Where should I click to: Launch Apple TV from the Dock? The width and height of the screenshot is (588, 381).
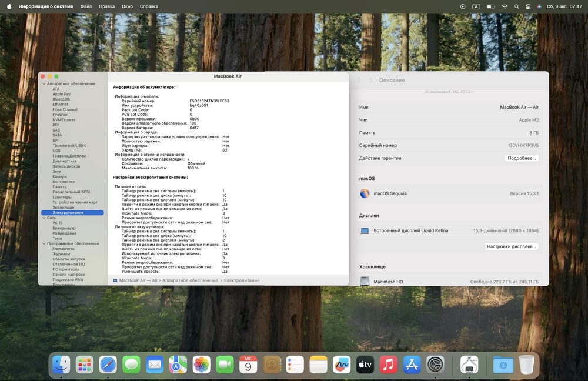coord(365,365)
